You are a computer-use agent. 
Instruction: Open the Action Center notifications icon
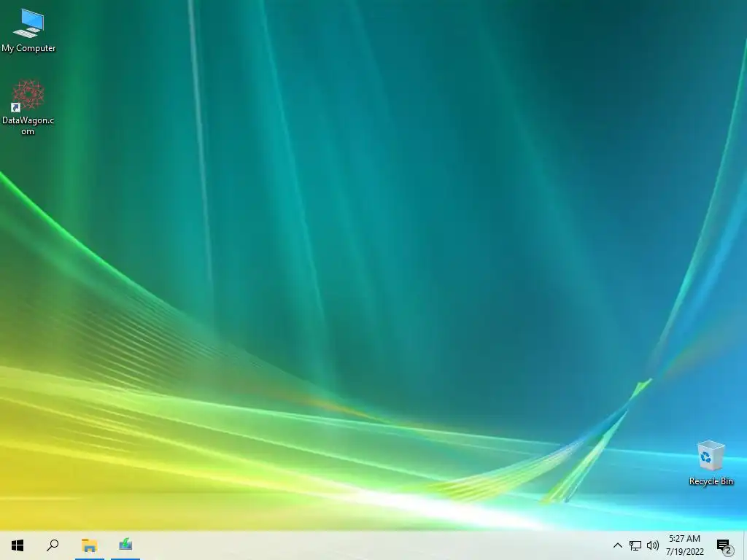(724, 545)
